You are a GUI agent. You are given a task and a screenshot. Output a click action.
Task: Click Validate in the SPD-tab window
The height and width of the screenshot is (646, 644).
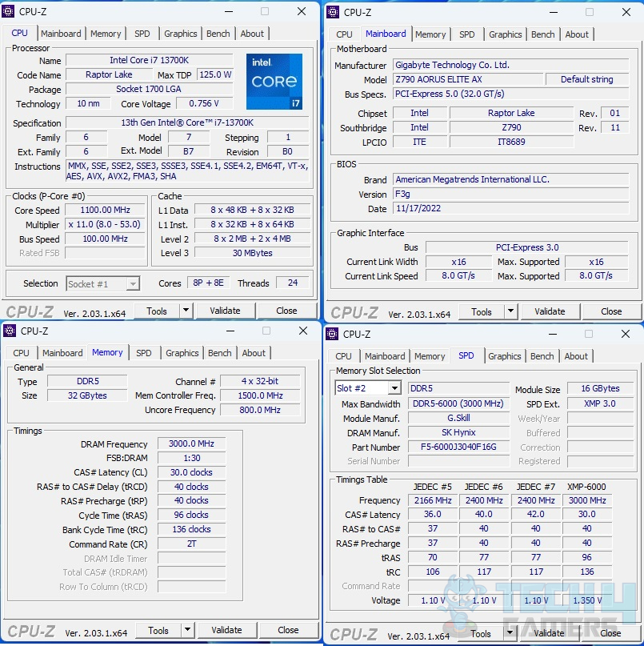click(549, 634)
